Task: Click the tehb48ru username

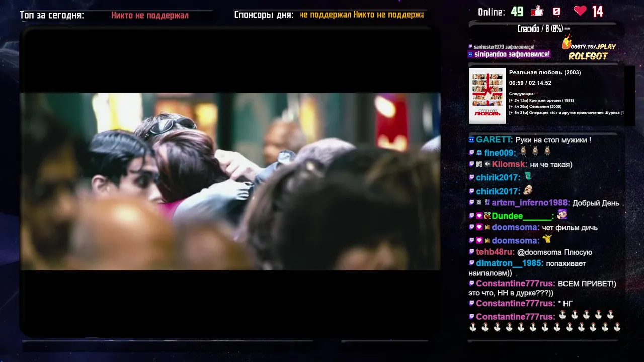Action: pos(496,252)
